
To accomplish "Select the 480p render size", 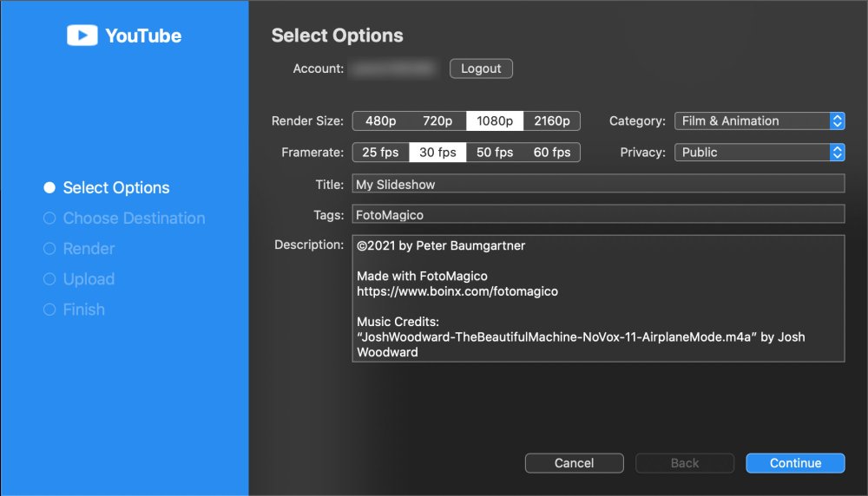I will (381, 121).
